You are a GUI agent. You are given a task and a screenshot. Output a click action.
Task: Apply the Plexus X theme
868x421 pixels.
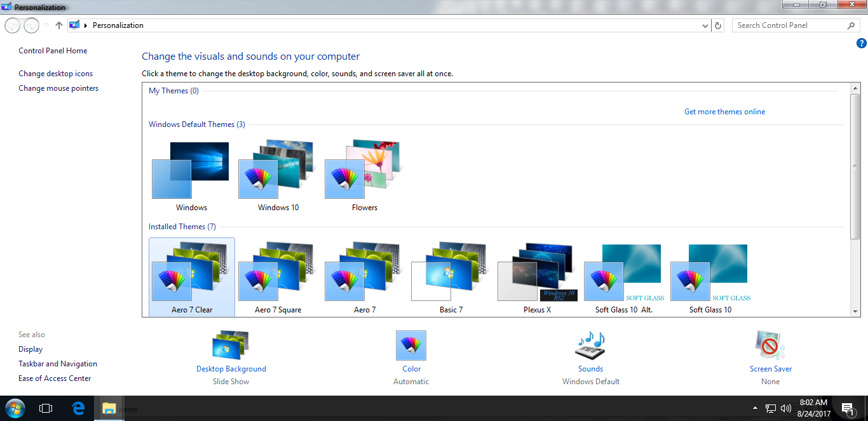(538, 277)
